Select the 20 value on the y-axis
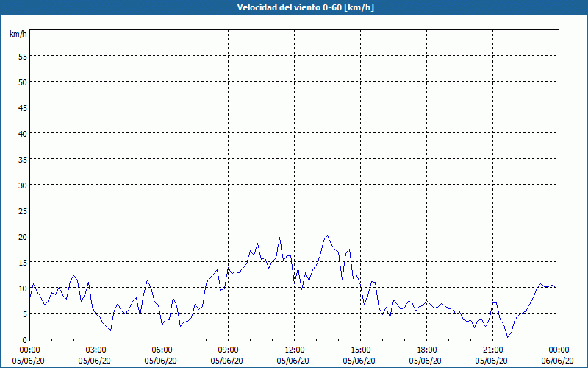This screenshot has height=368, width=588. click(23, 236)
